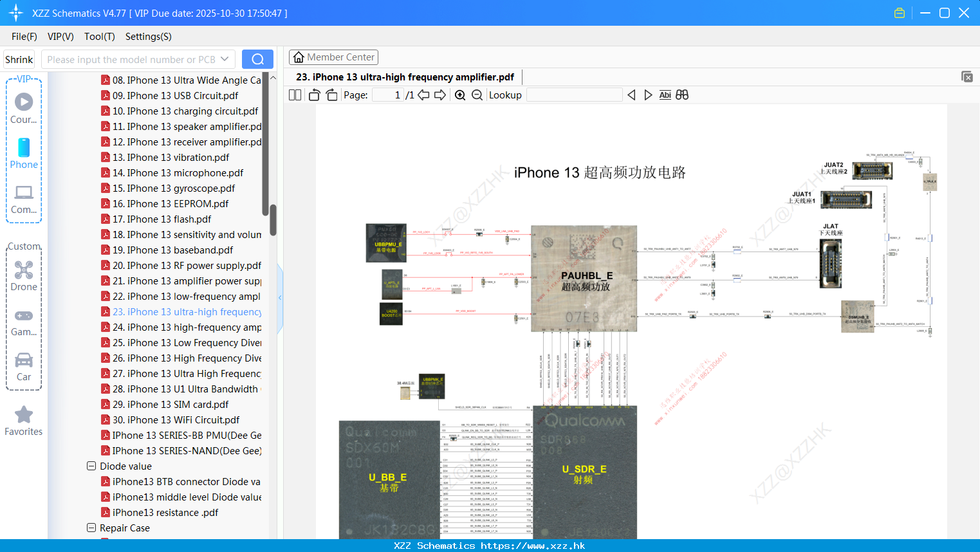Select the Phone category icon

point(24,153)
